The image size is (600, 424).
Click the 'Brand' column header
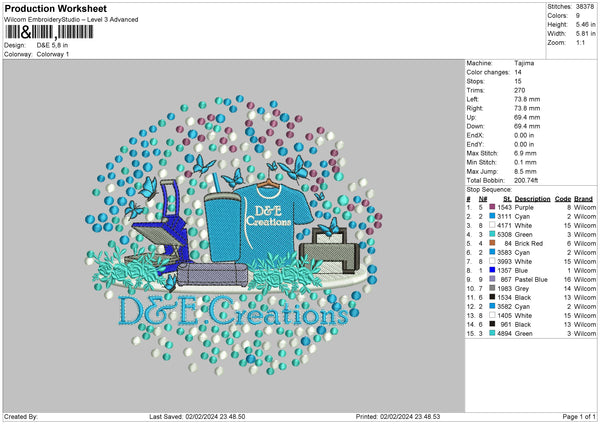[x=583, y=199]
